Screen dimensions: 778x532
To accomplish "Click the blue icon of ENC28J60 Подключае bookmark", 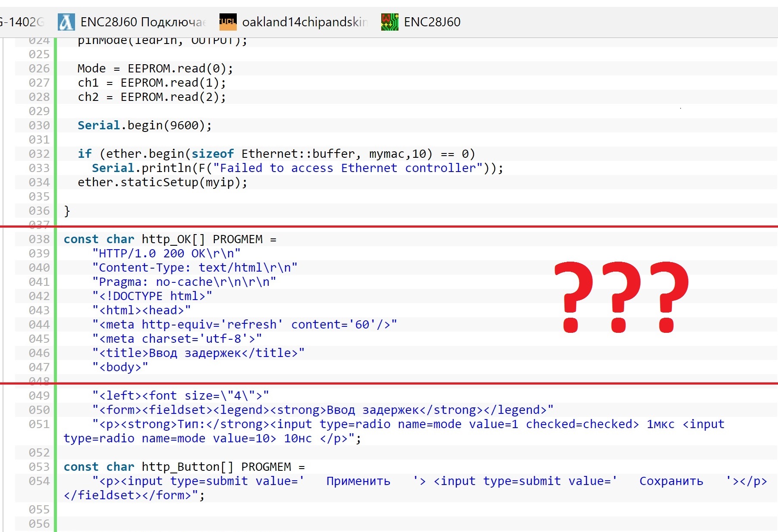I will coord(66,22).
